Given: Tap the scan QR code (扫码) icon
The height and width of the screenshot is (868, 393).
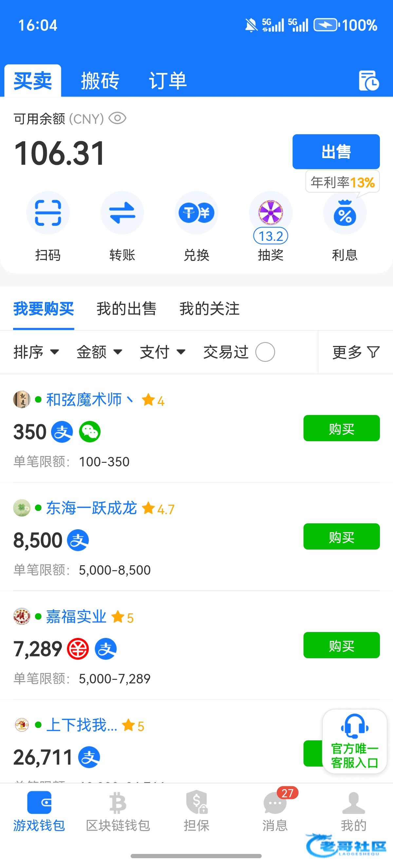Looking at the screenshot, I should point(48,213).
